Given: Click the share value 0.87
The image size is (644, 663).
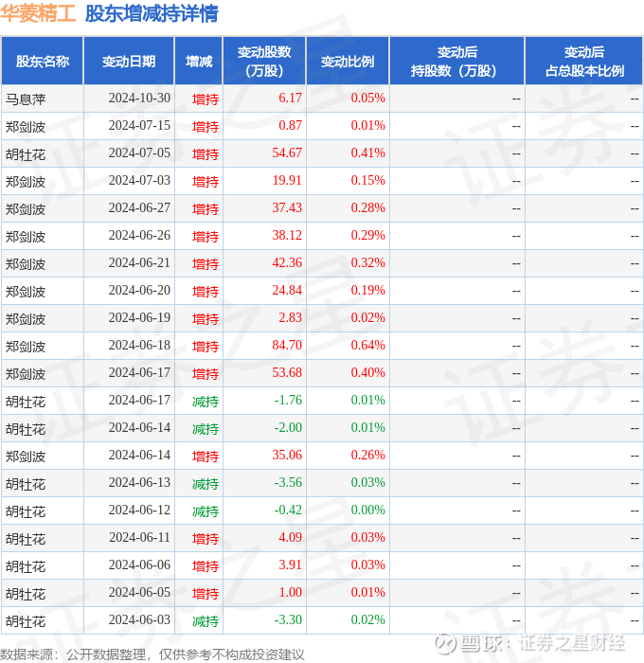Looking at the screenshot, I should click(x=290, y=126).
